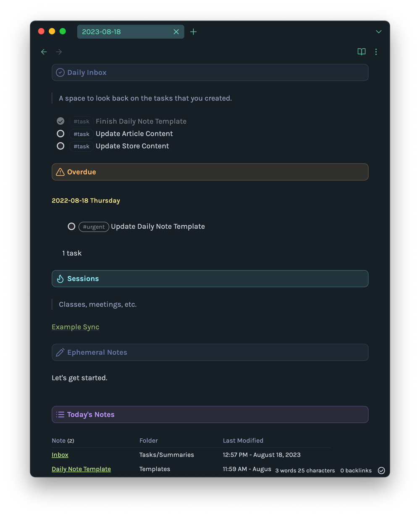Open the Example Sync link
Image resolution: width=420 pixels, height=517 pixels.
point(76,327)
